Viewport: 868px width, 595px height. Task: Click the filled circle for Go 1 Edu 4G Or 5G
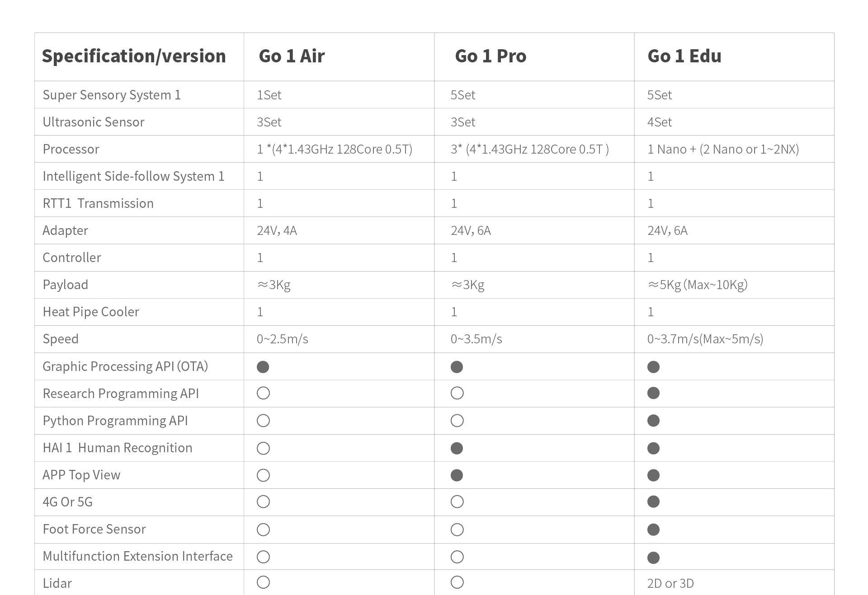pyautogui.click(x=653, y=502)
